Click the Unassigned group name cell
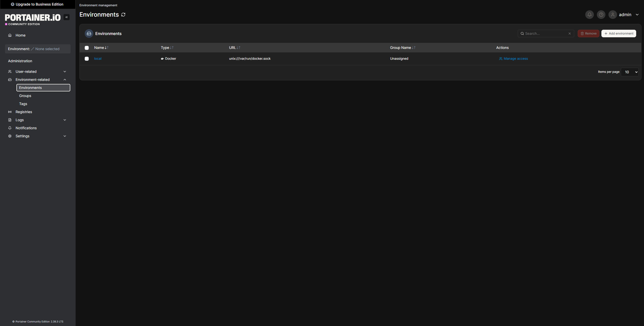The height and width of the screenshot is (326, 644). click(399, 59)
